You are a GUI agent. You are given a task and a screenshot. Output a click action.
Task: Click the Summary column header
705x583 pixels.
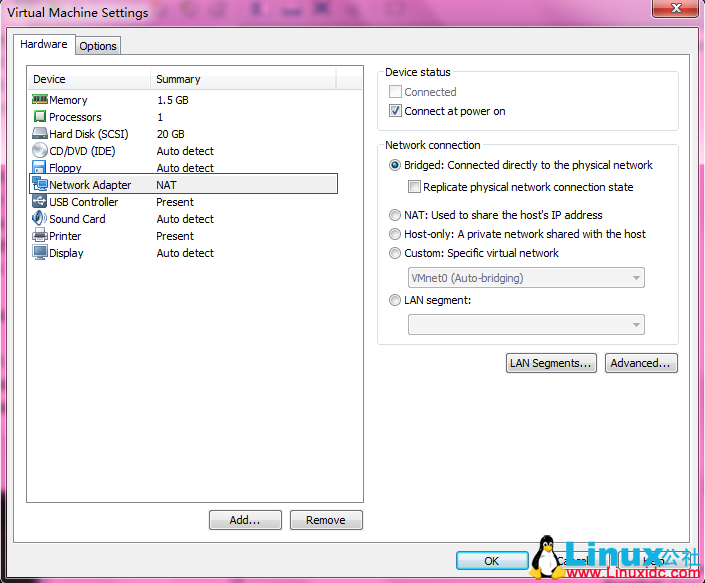tap(243, 79)
